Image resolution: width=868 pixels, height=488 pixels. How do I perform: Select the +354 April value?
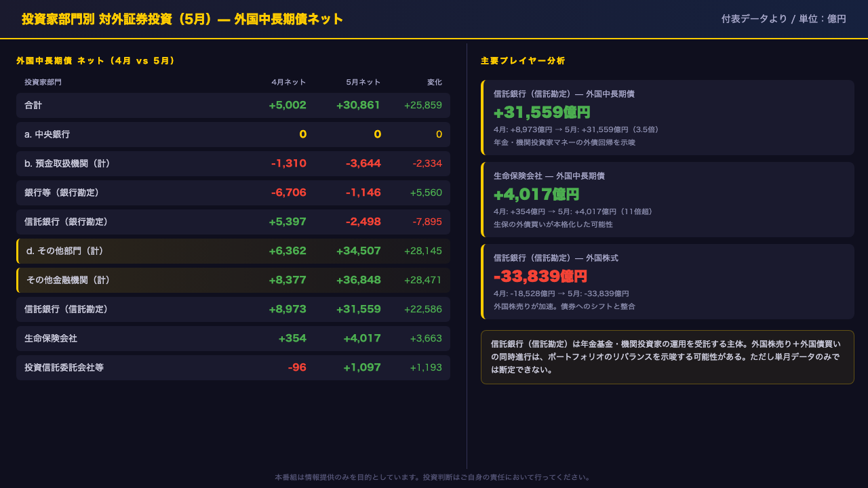tap(292, 339)
